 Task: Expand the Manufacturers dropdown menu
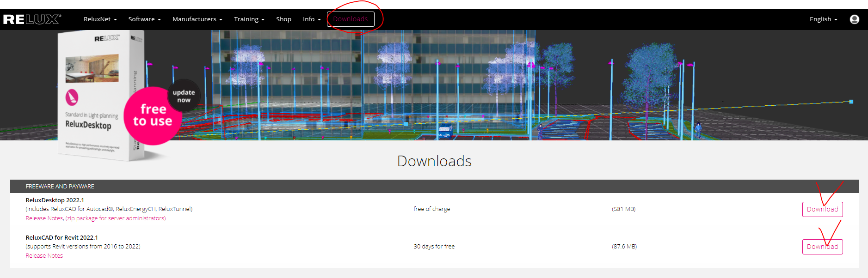(x=197, y=19)
